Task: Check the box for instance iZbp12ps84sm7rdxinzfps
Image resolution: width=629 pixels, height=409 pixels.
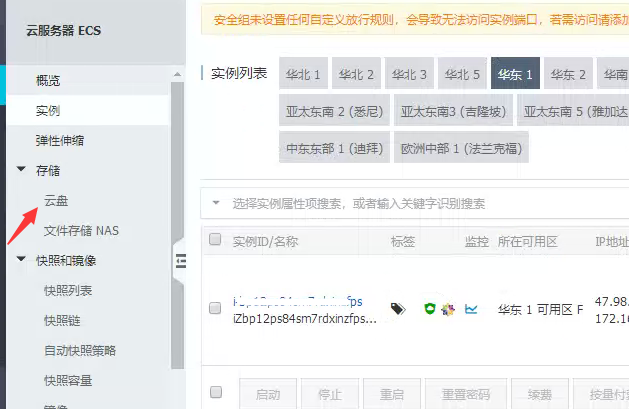Action: pyautogui.click(x=215, y=309)
